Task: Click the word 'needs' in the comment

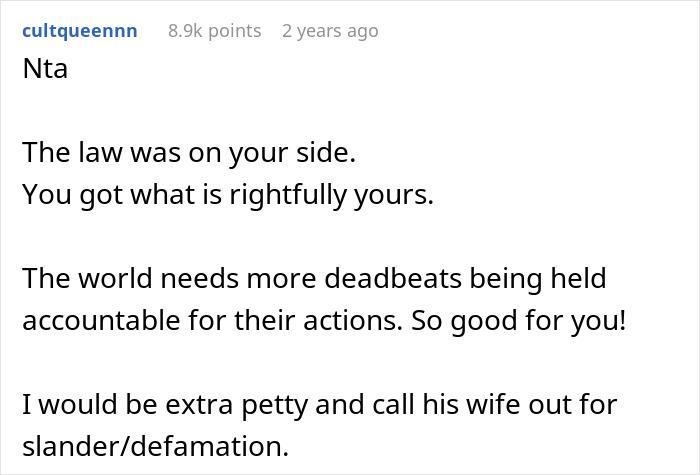Action: click(200, 278)
